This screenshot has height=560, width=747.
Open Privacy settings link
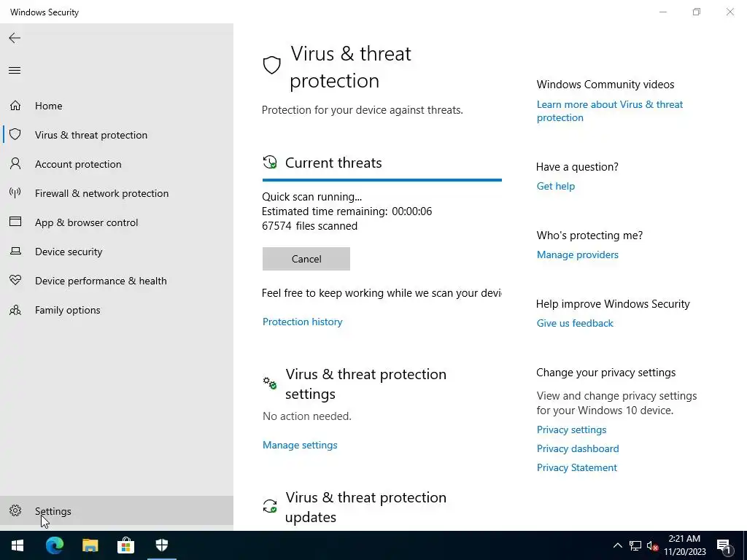[x=572, y=429]
